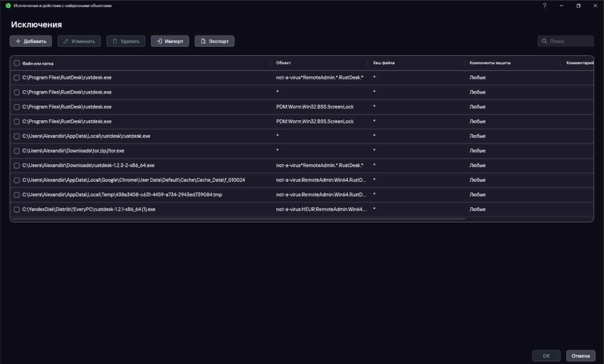Click the pencil icon on Изменить

coord(66,41)
